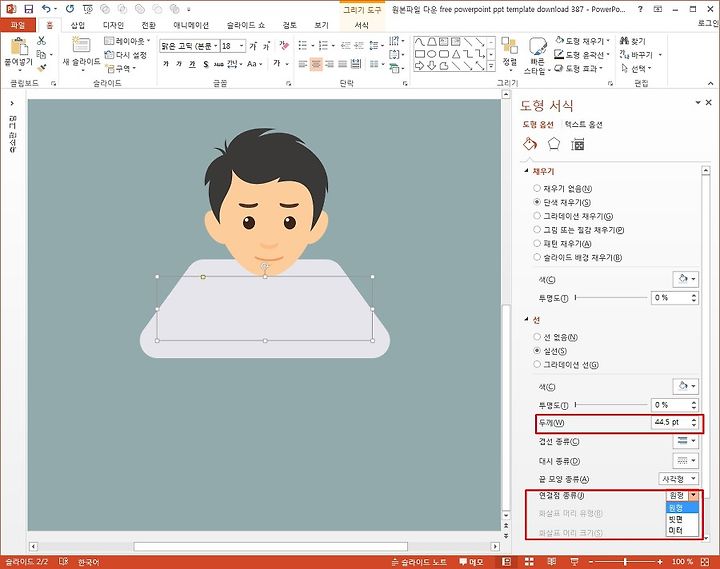
Task: Click 슬라이드 노트 in status bar
Action: [x=419, y=562]
